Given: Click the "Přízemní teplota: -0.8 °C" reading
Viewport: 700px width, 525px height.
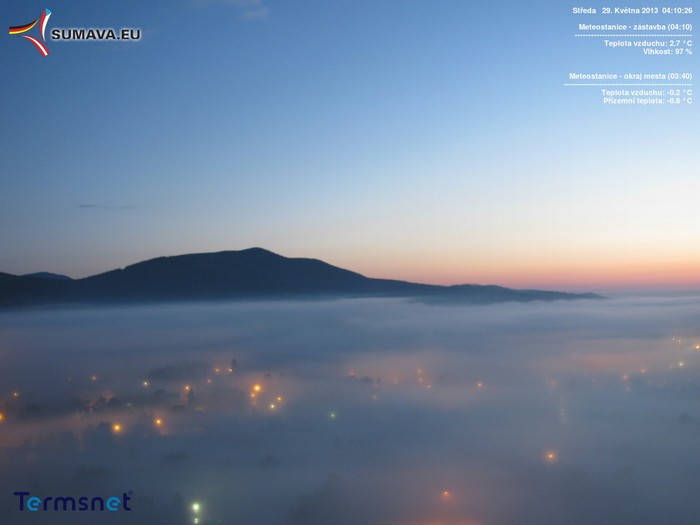Looking at the screenshot, I should point(647,100).
